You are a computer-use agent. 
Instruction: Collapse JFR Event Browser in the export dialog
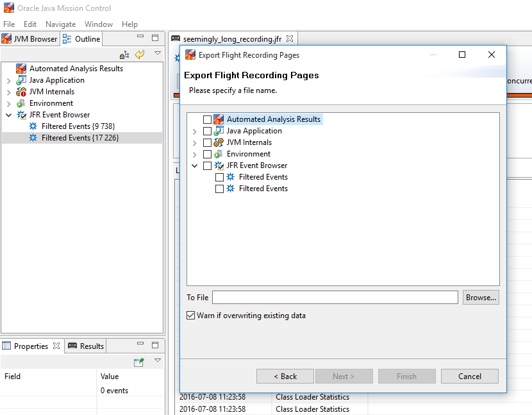coord(195,165)
